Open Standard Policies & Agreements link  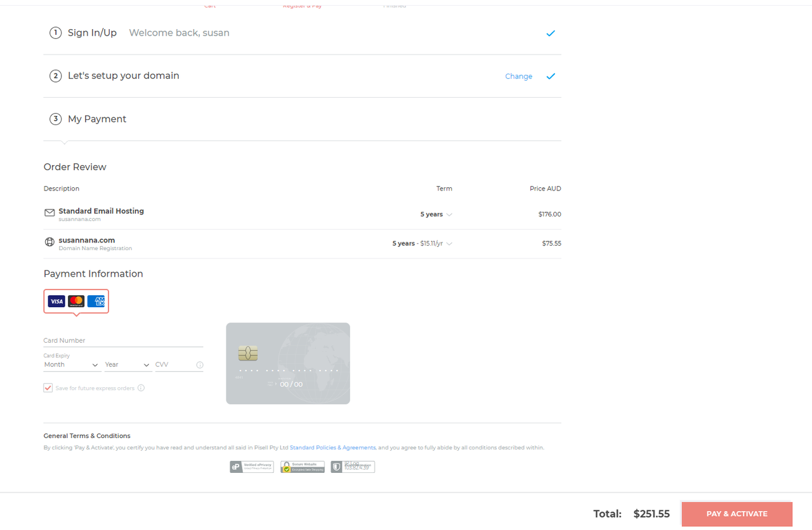pyautogui.click(x=332, y=447)
